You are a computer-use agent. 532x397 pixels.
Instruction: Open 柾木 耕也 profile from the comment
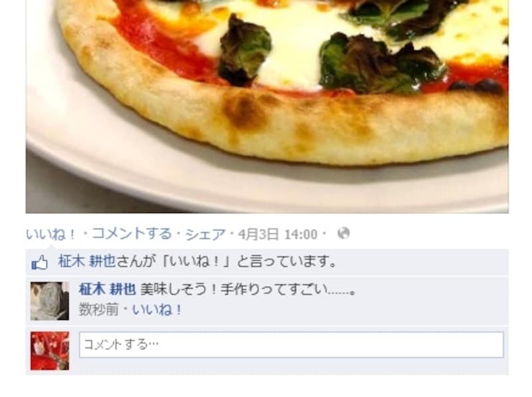(107, 289)
